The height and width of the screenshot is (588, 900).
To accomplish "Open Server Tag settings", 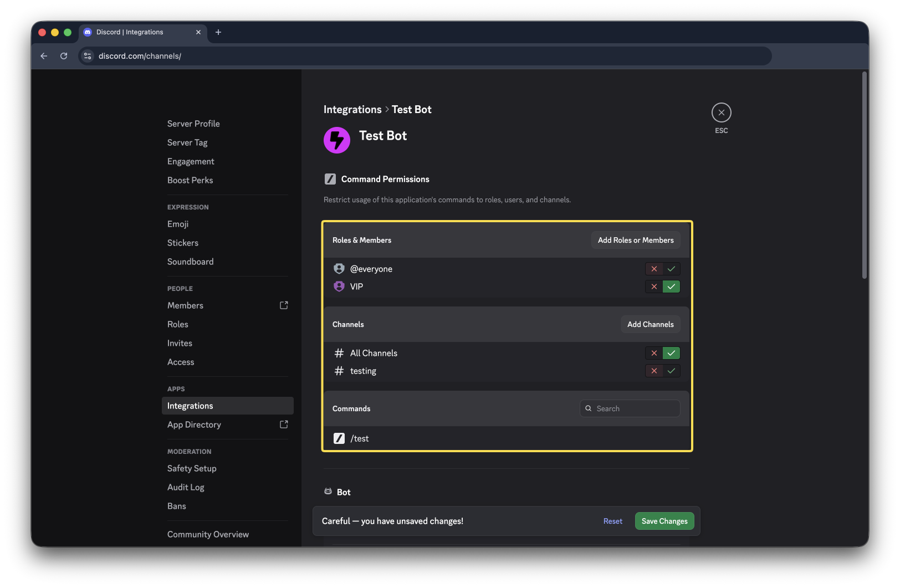I will (x=227, y=142).
